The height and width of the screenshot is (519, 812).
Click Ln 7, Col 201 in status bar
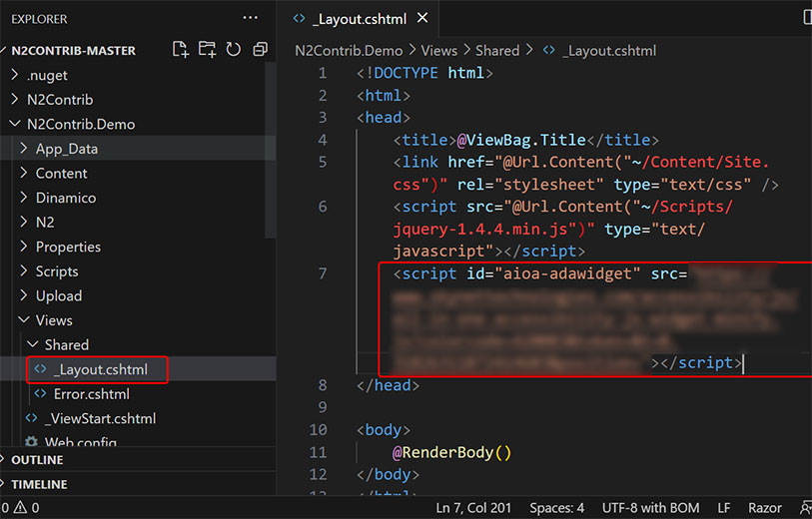click(x=473, y=508)
